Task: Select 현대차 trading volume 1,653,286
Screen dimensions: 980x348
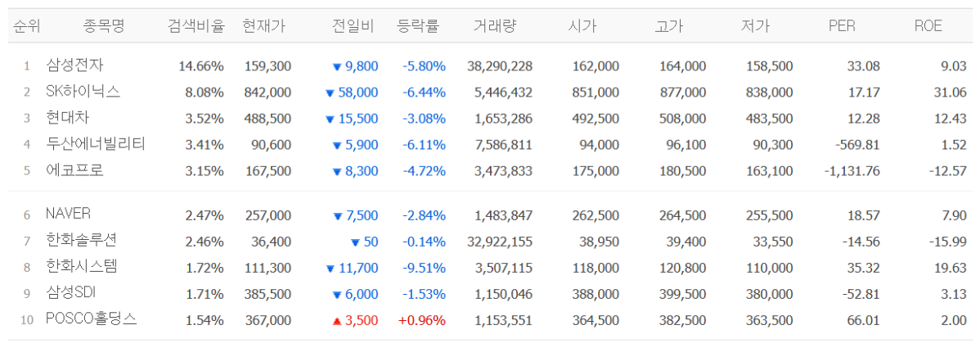Action: click(503, 118)
